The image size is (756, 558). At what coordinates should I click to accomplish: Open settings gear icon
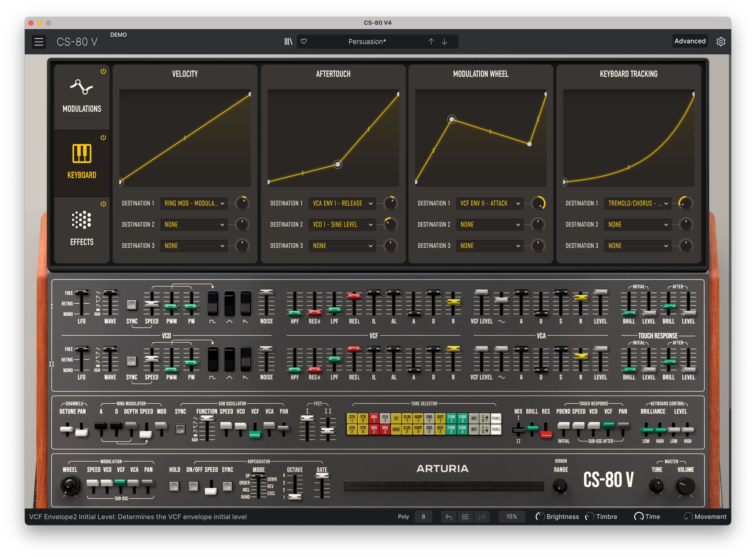[720, 42]
